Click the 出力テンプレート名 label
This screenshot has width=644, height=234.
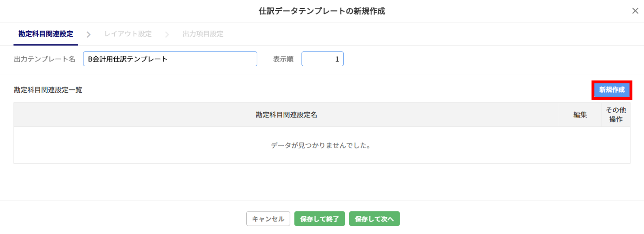point(44,59)
